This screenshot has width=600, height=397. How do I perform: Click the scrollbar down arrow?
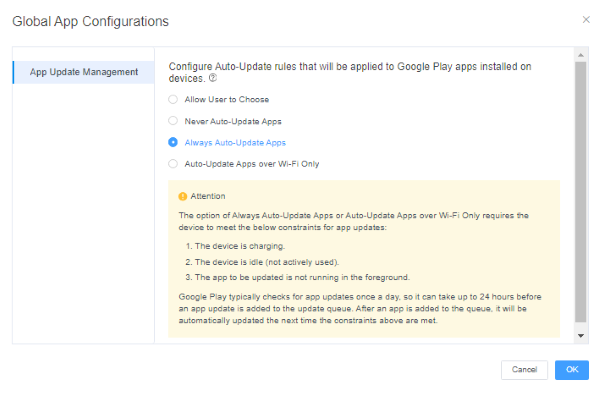click(x=580, y=336)
